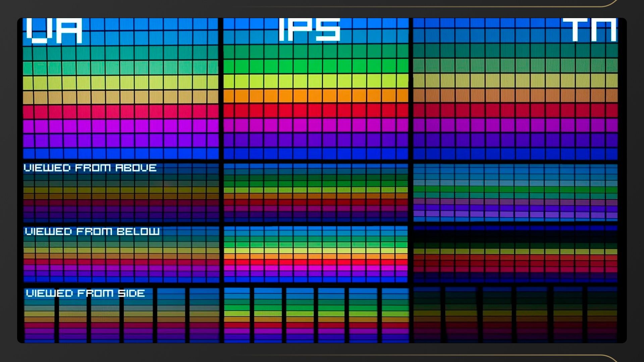Screen dimensions: 644x362
Task: Click the yellow row in IPS front grid
Action: click(x=316, y=81)
